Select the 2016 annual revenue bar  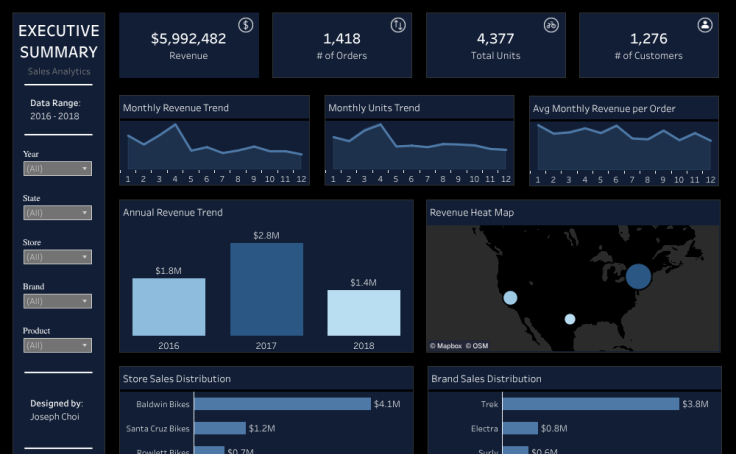click(x=168, y=307)
